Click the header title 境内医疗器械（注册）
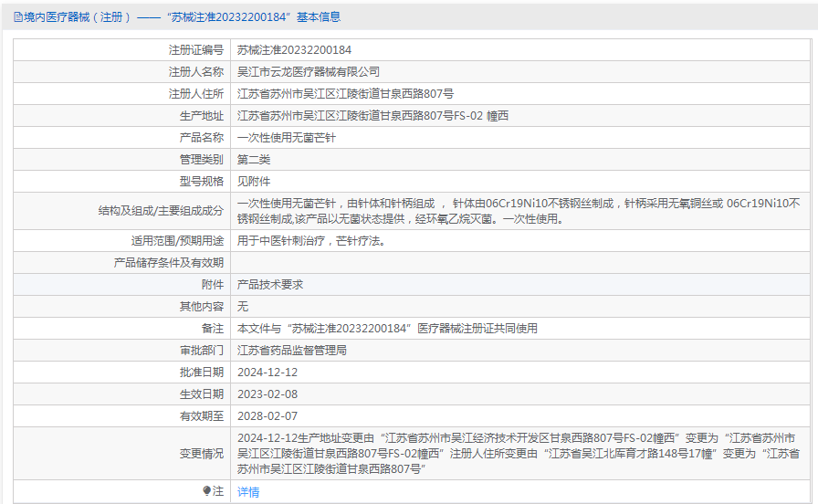Screen dimensions: 818x504 pos(78,17)
